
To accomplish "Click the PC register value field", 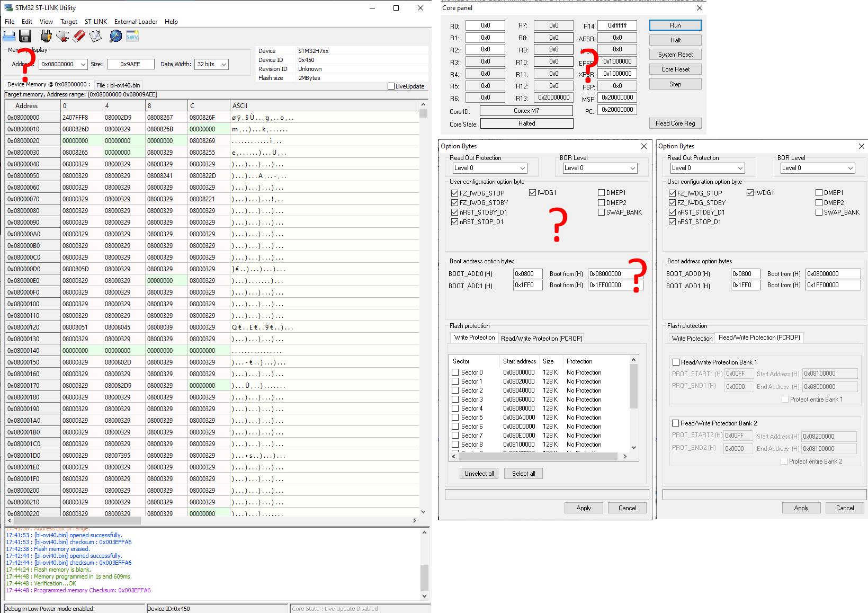I will (617, 110).
